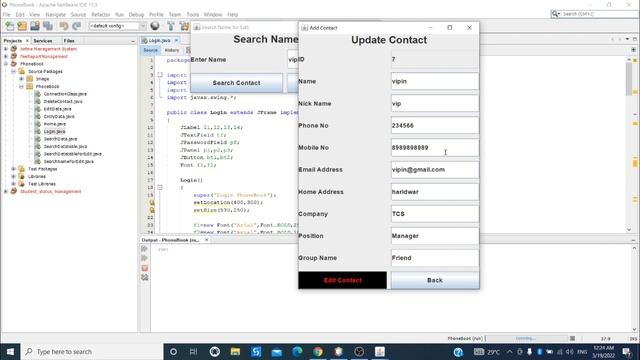
Task: Click the Undo toolbar icon
Action: point(64,26)
